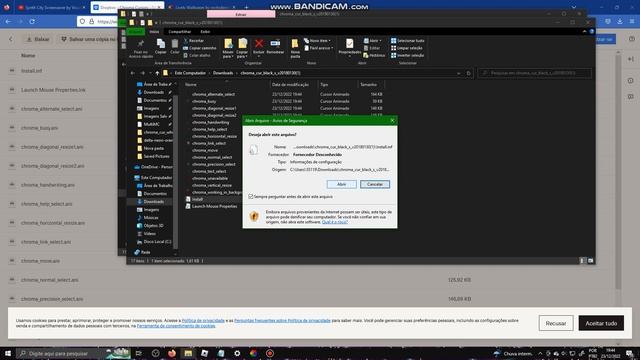Click Abrir in the security warning dialog
Viewport: 640px width, 360px height.
coord(342,184)
